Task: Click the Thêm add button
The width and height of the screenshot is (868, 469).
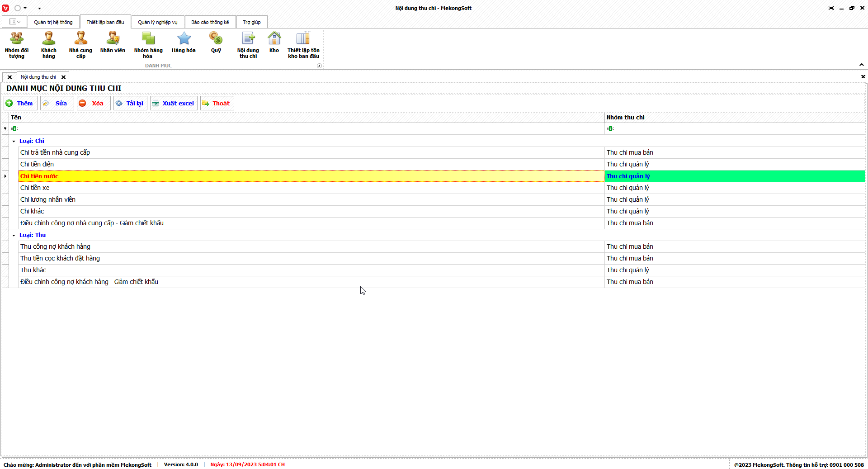Action: coord(19,103)
